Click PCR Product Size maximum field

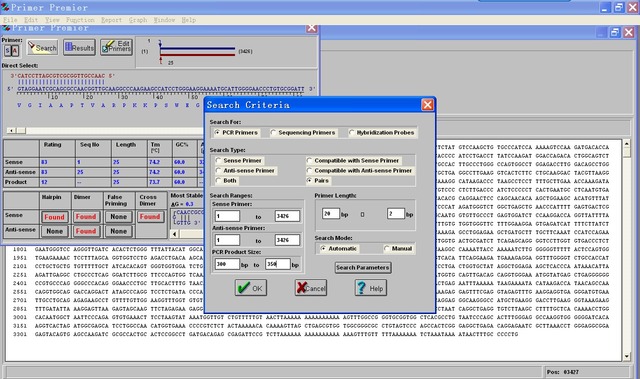pos(278,264)
